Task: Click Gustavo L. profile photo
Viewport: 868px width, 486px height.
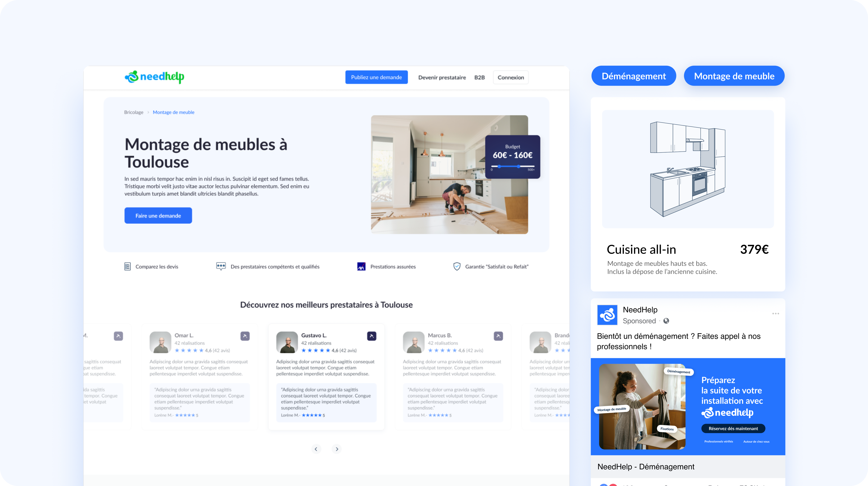Action: click(287, 342)
